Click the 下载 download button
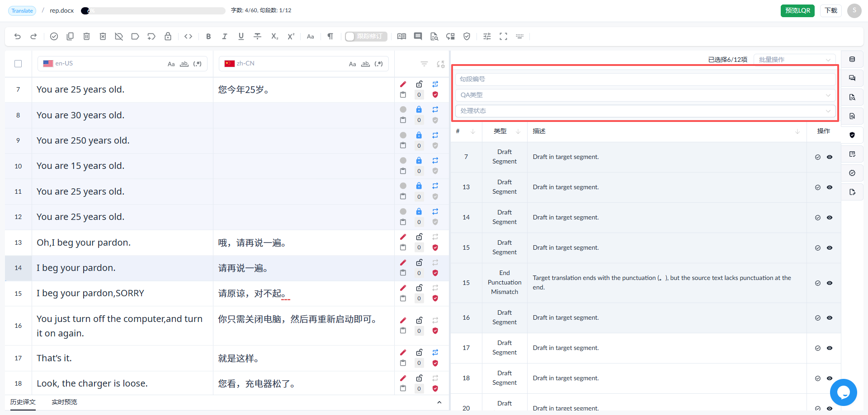The width and height of the screenshot is (868, 415). (x=831, y=10)
